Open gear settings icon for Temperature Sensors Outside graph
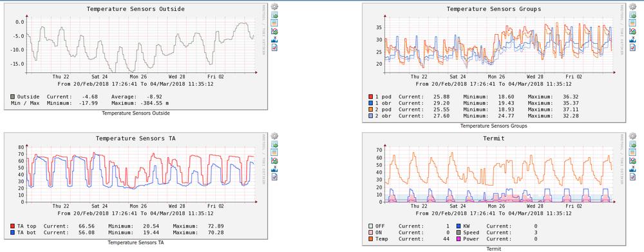Screen dimensions: 644x252 click(275, 6)
